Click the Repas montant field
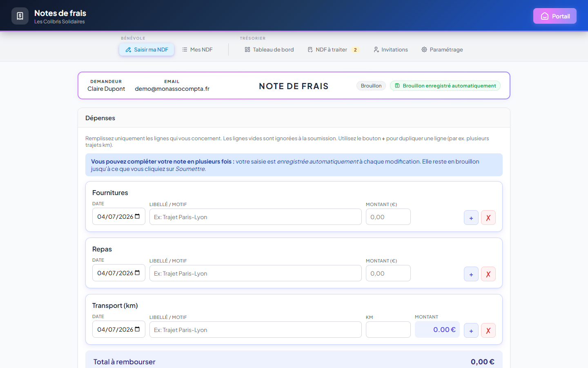Viewport: 588px width, 368px height. 388,273
